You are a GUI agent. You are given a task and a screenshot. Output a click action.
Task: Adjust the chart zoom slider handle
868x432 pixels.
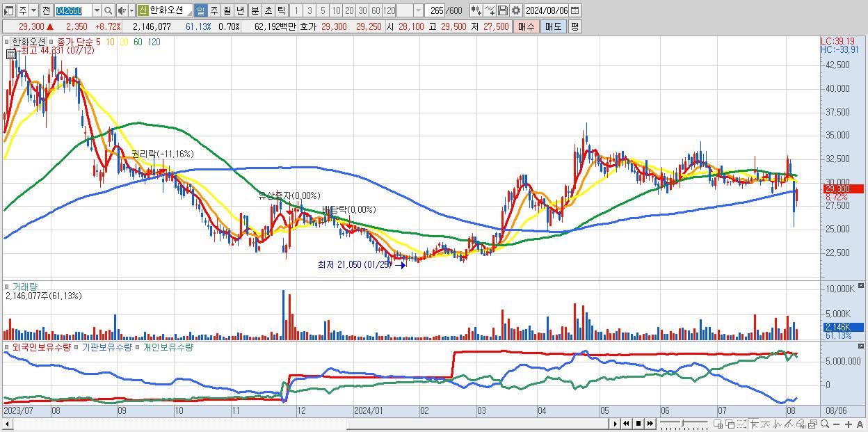click(x=682, y=423)
